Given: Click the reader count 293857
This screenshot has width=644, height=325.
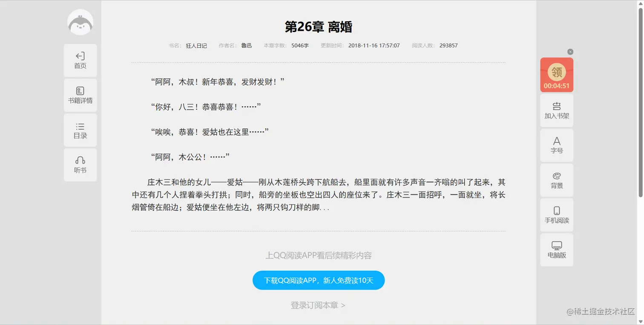Looking at the screenshot, I should point(448,46).
